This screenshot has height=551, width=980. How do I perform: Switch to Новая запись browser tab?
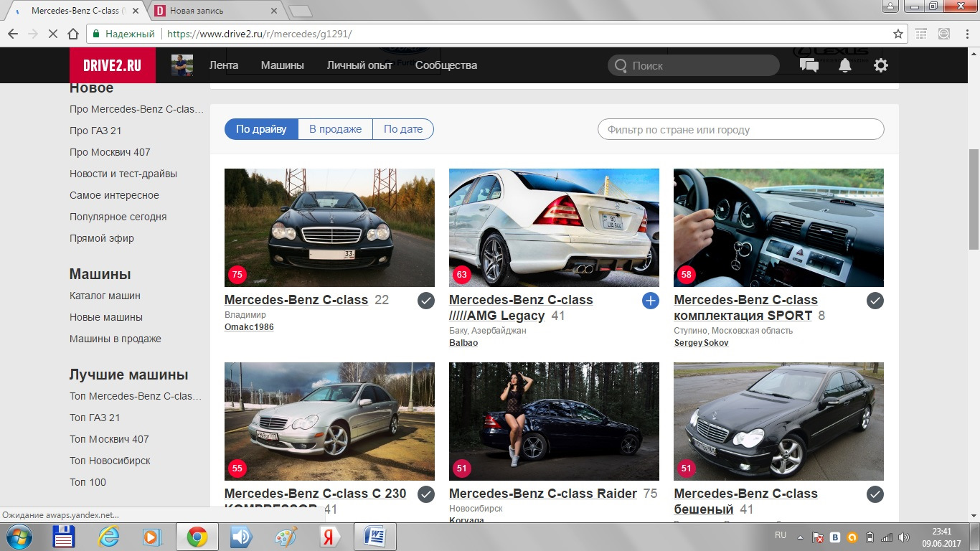pyautogui.click(x=215, y=11)
